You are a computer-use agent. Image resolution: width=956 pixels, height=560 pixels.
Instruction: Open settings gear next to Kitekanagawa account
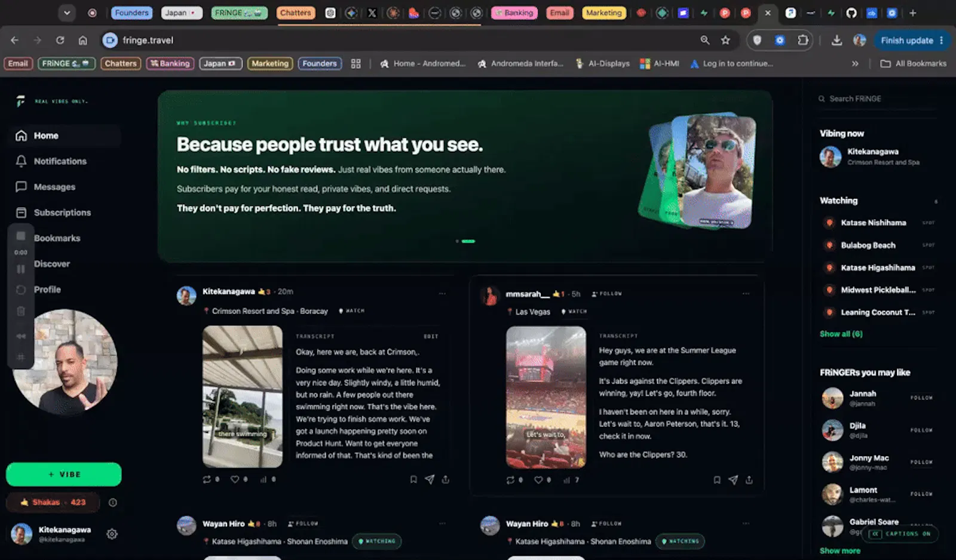click(112, 534)
